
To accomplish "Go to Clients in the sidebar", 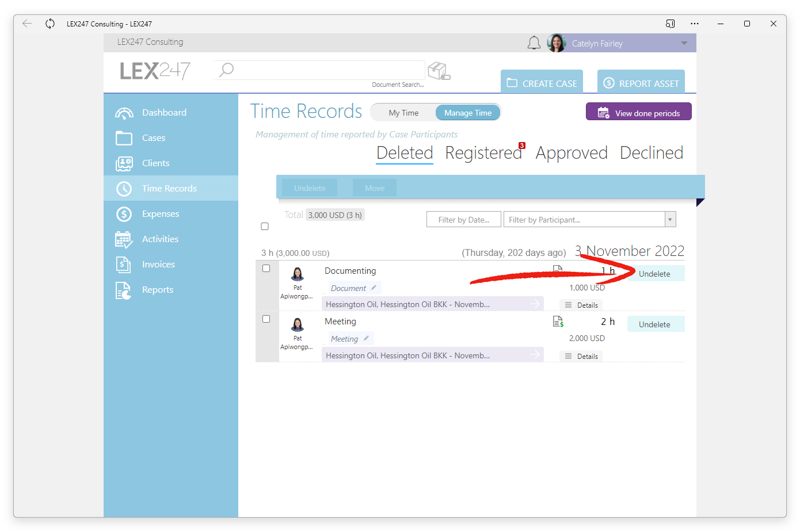I will pyautogui.click(x=171, y=163).
